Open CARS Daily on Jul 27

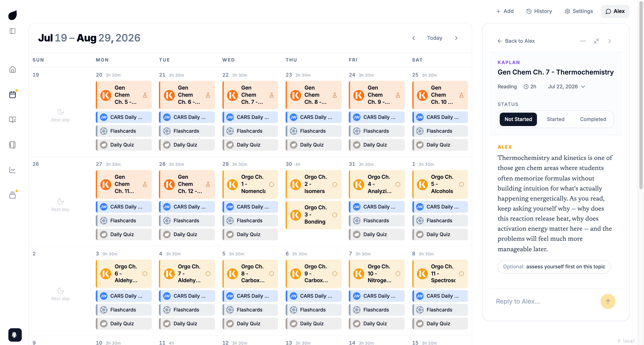[124, 207]
